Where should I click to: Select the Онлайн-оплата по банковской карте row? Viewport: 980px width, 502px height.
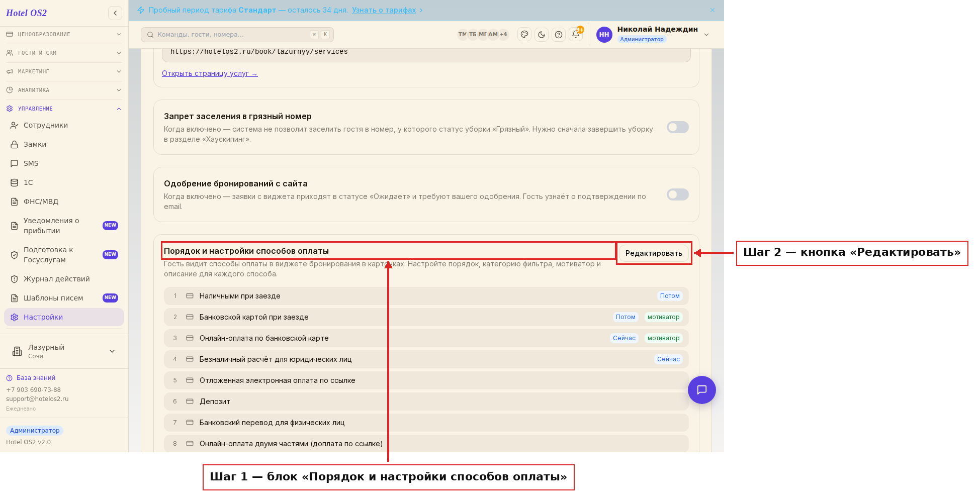click(426, 338)
